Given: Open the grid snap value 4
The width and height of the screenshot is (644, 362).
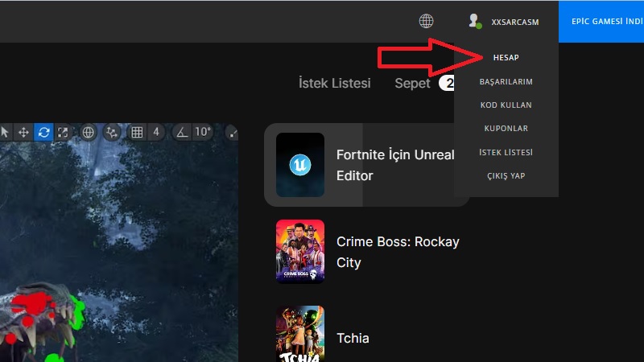Looking at the screenshot, I should point(156,132).
